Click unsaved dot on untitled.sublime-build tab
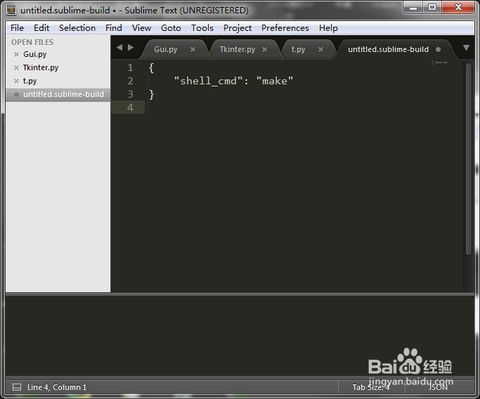The height and width of the screenshot is (399, 480). pos(438,49)
